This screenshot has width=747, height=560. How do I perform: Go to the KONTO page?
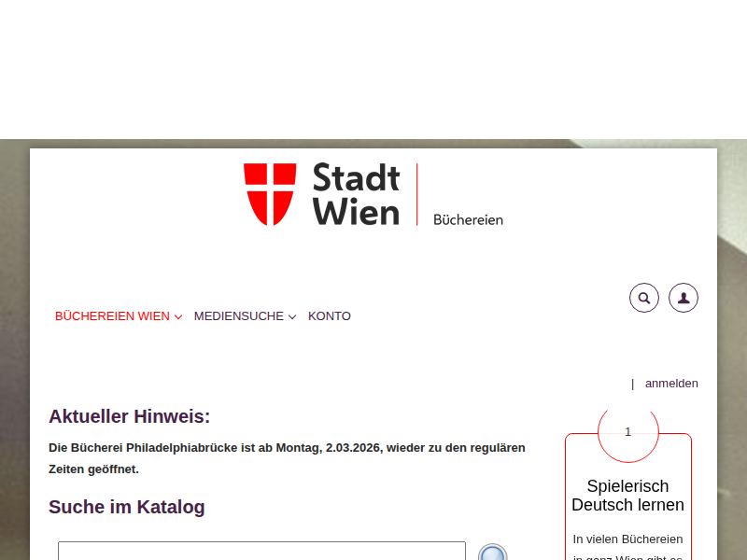(330, 316)
